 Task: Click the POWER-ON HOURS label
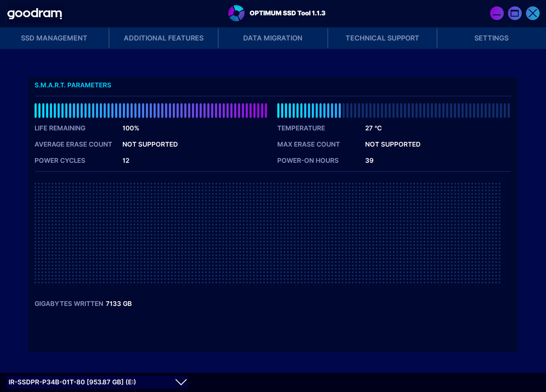[x=308, y=161]
